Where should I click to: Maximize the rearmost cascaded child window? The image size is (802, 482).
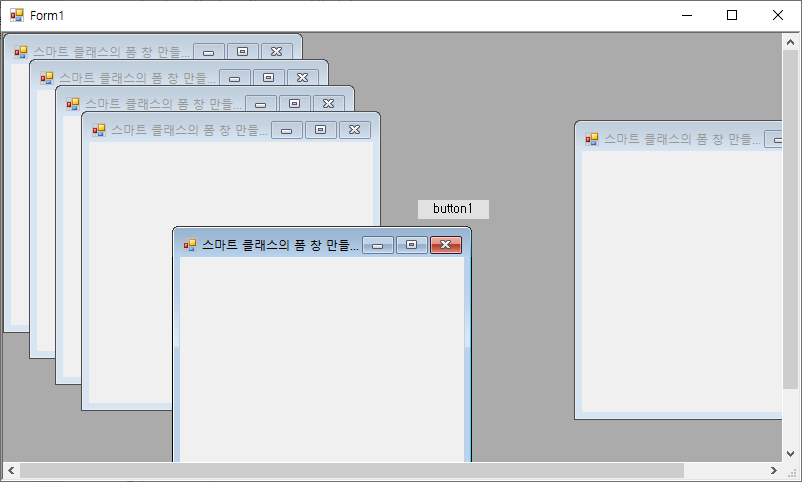click(x=242, y=52)
